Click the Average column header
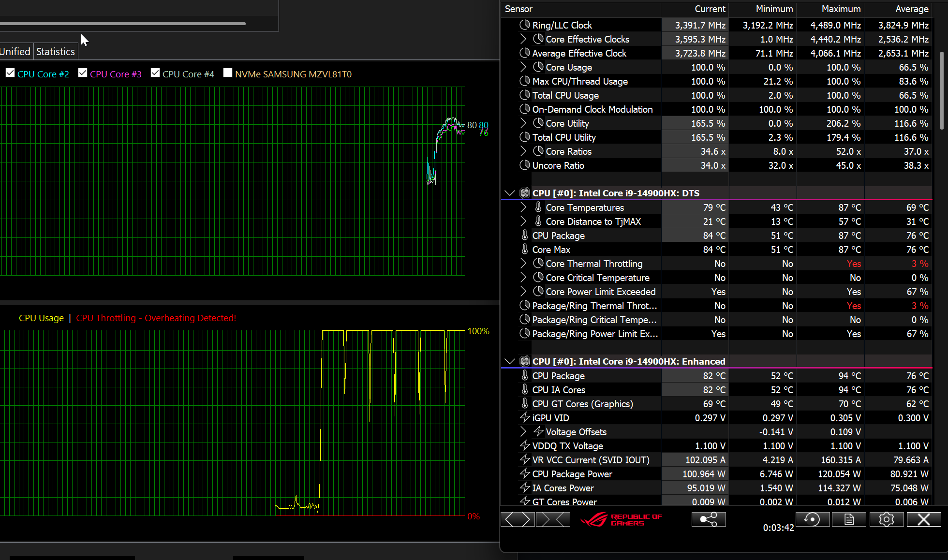 click(898, 9)
